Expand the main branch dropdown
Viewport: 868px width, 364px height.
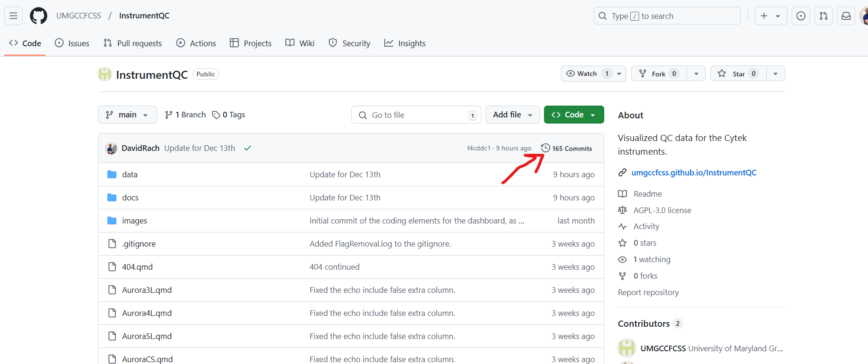[x=127, y=115]
